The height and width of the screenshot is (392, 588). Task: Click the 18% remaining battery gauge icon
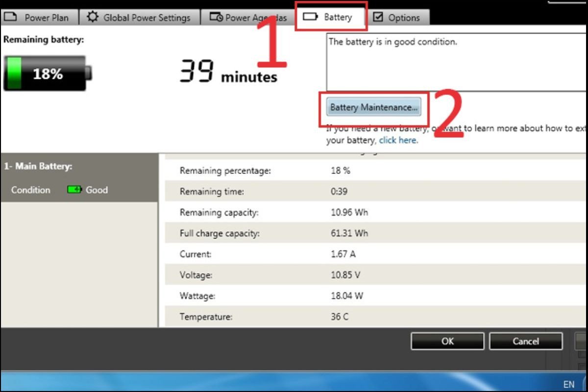[47, 73]
